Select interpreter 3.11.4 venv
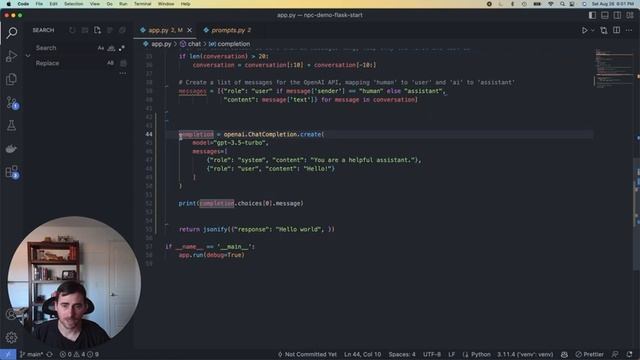This screenshot has height=360, width=640. pos(525,354)
